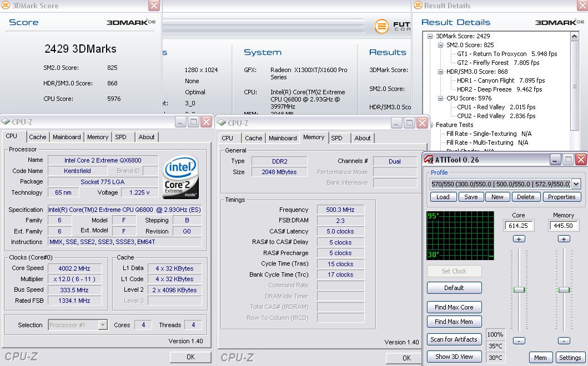Decrease Memory clock with minus button
Image resolution: width=588 pixels, height=366 pixels.
[564, 341]
